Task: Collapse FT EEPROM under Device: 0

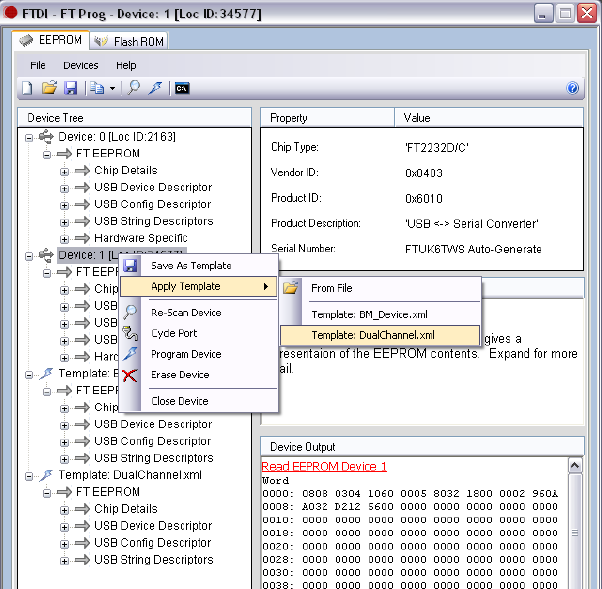Action: (47, 154)
